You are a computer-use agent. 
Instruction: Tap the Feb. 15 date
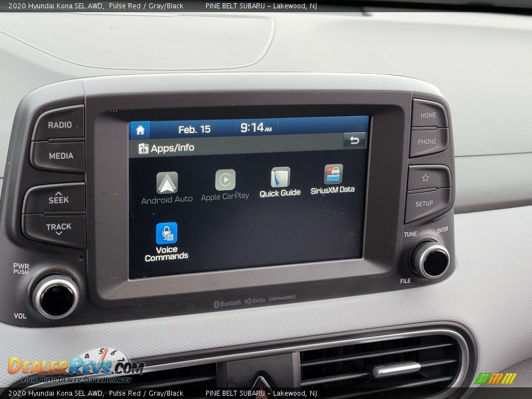click(195, 129)
